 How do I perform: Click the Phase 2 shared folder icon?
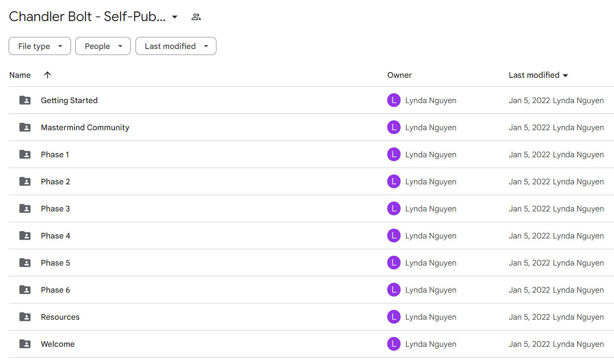click(25, 181)
